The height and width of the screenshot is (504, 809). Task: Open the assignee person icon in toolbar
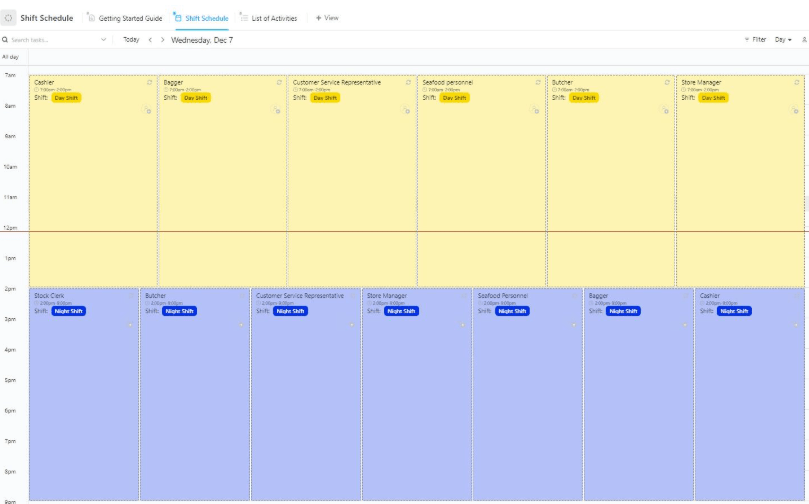[x=804, y=39]
